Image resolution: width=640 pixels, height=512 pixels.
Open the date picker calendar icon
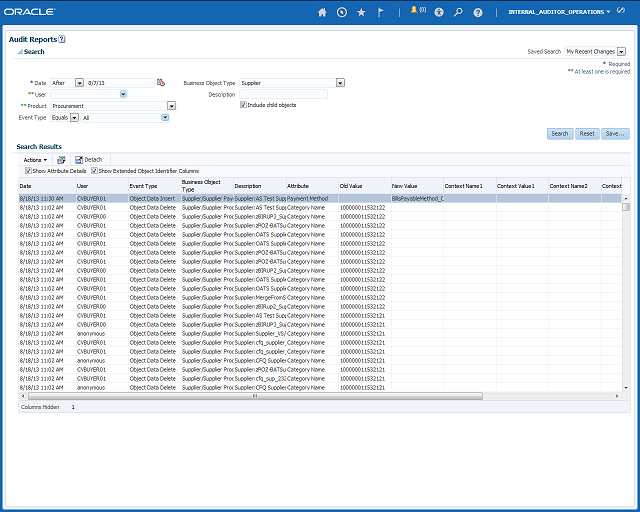coord(161,82)
